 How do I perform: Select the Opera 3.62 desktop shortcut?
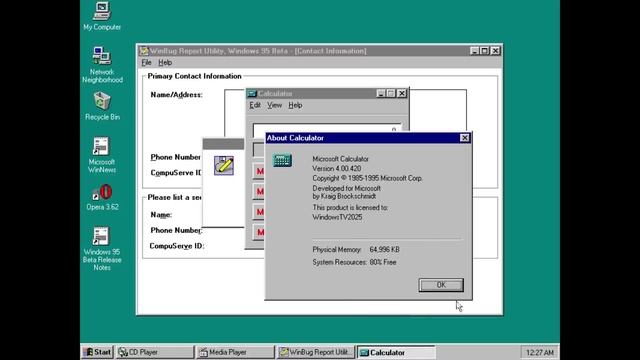tap(102, 198)
